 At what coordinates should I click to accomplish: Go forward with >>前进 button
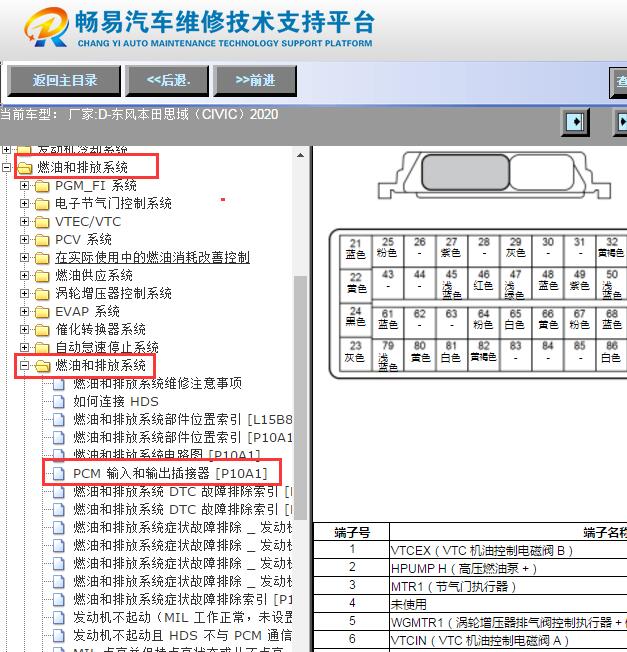[x=255, y=80]
